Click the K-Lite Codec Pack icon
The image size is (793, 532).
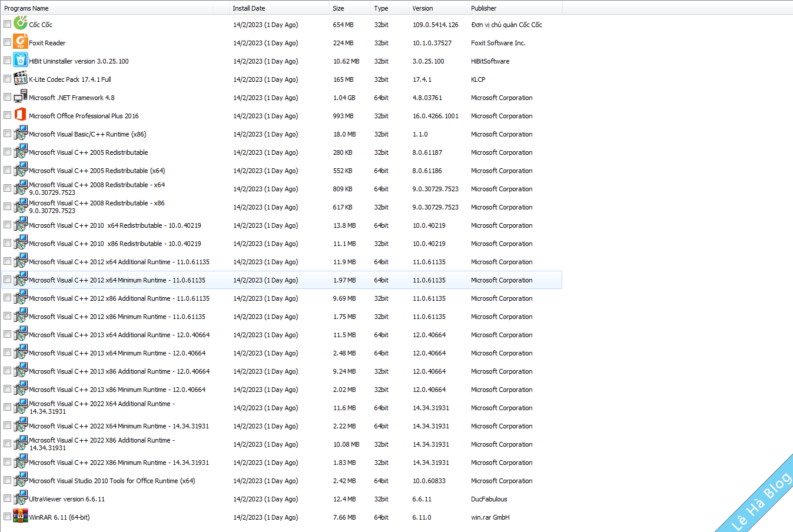tap(21, 79)
